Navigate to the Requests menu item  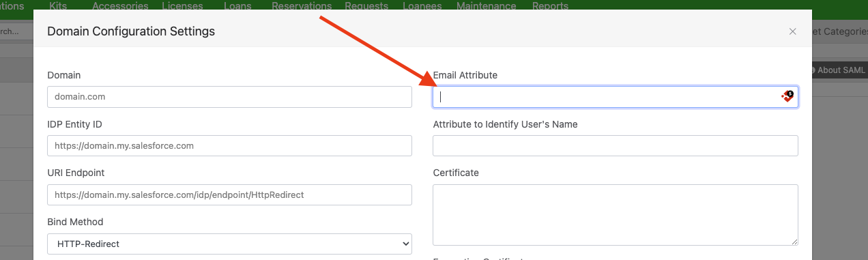coord(366,6)
